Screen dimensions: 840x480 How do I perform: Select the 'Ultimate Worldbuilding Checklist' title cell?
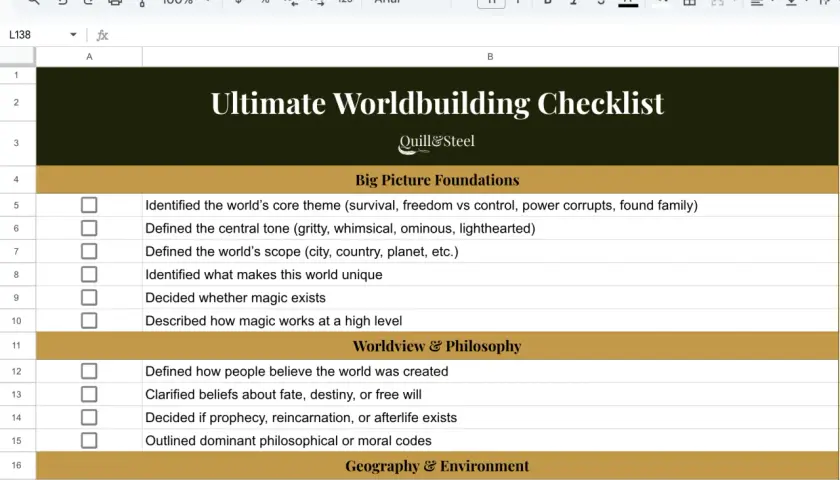437,102
